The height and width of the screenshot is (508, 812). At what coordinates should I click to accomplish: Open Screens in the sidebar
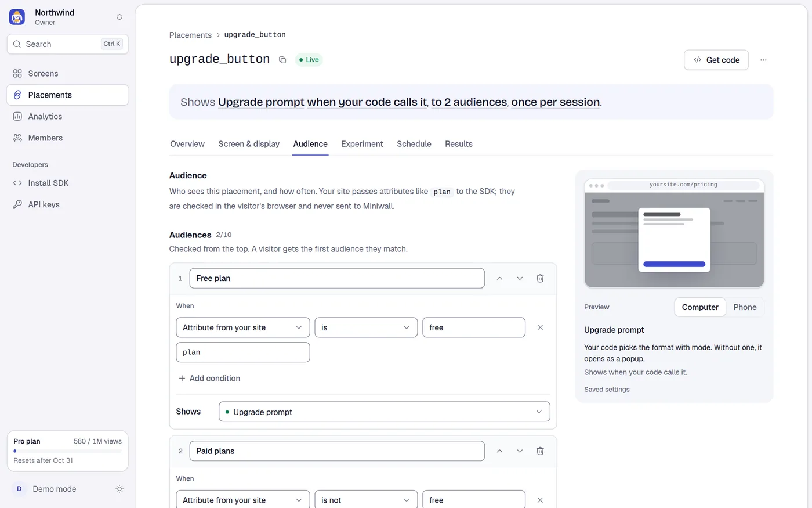(68, 74)
